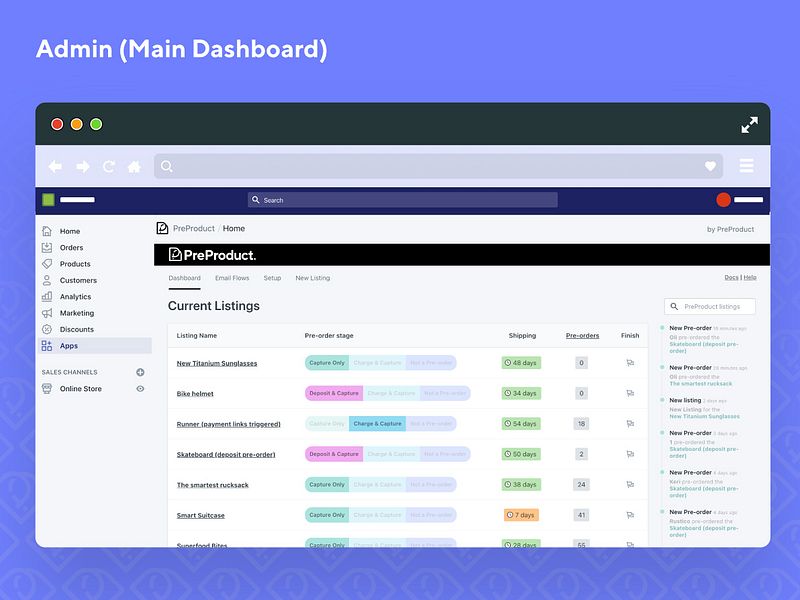Click the heart favorite icon in address bar
Image resolution: width=800 pixels, height=600 pixels.
710,166
